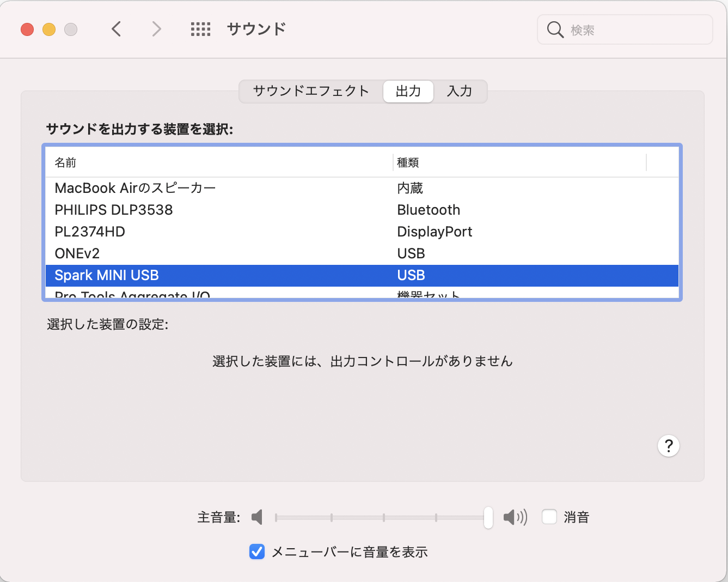Viewport: 728px width, 582px height.
Task: Enable the 消音 mute checkbox
Action: 549,517
